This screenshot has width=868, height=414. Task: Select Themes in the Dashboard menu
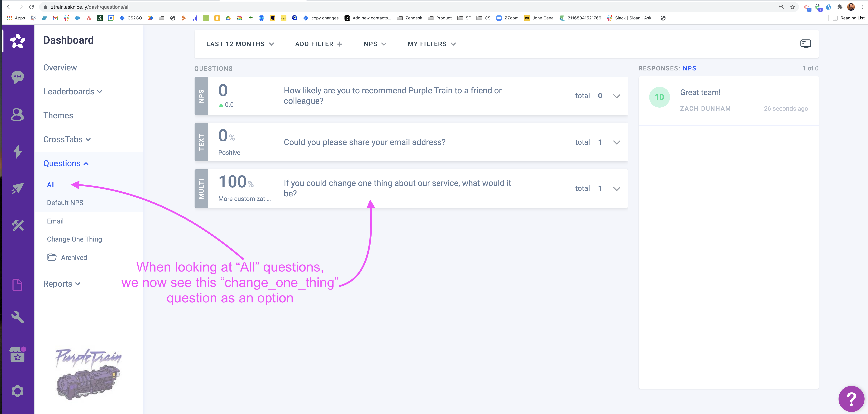tap(58, 116)
